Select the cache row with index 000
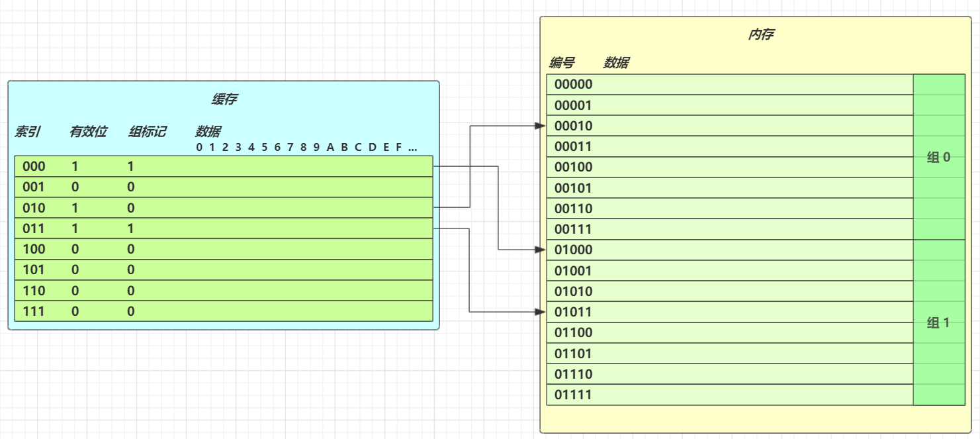The width and height of the screenshot is (980, 439). (x=224, y=166)
